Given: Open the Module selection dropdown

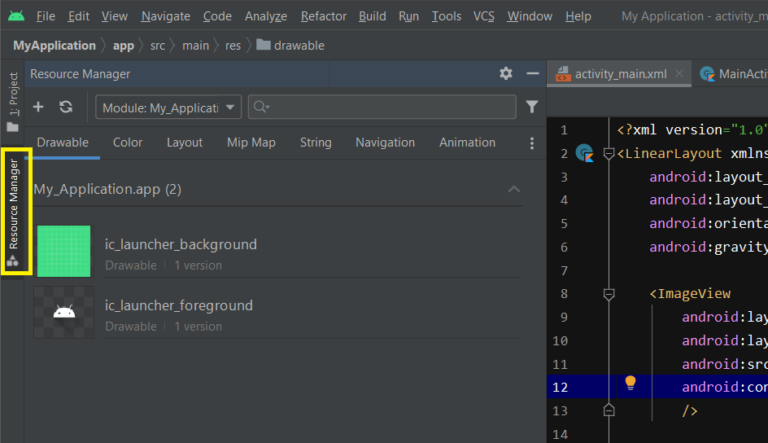Looking at the screenshot, I should pyautogui.click(x=168, y=107).
